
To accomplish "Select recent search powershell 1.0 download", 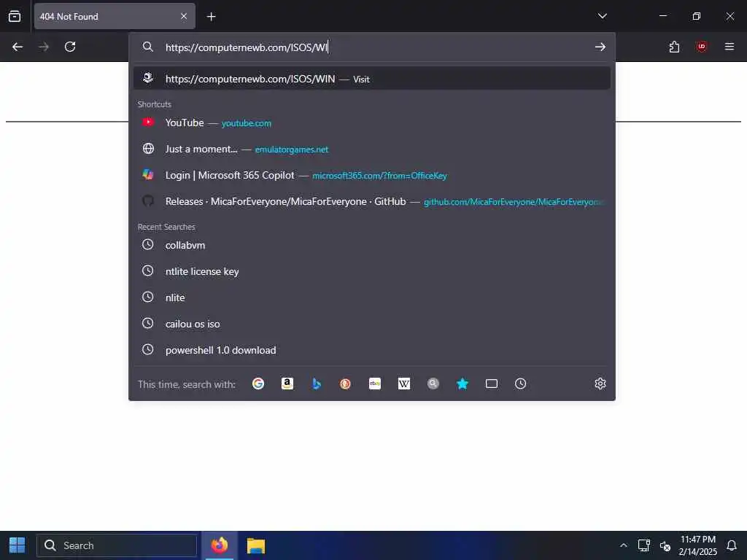I will (x=371, y=350).
